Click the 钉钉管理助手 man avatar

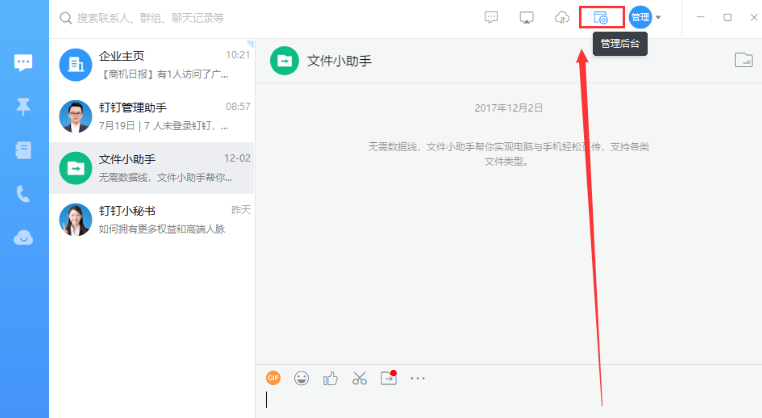pyautogui.click(x=75, y=117)
